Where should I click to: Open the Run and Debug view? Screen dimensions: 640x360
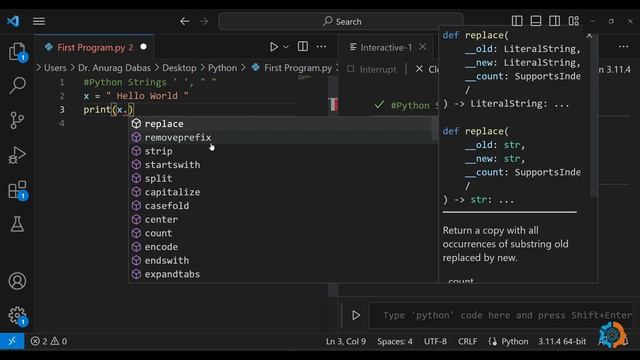pyautogui.click(x=17, y=155)
